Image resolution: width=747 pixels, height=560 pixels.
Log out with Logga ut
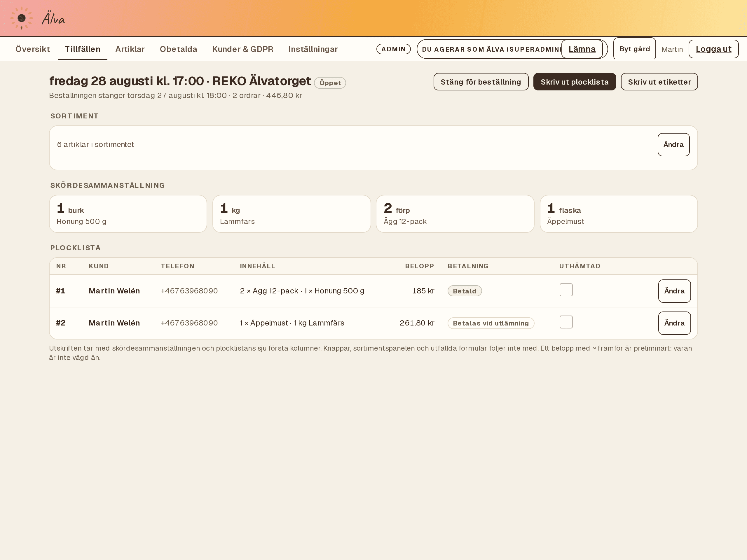coord(713,49)
